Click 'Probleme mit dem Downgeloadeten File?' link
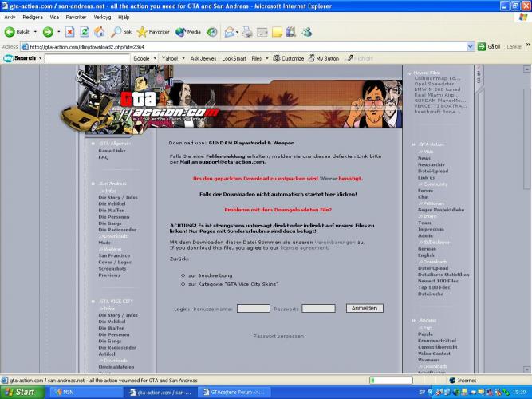Screen dimensions: 532x399 [x=278, y=210]
